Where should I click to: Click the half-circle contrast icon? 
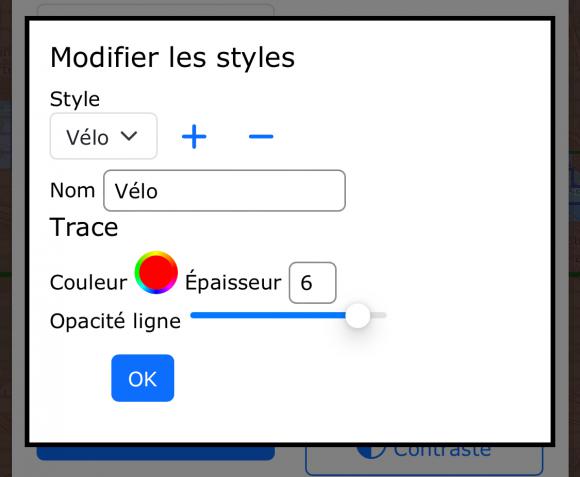[371, 452]
